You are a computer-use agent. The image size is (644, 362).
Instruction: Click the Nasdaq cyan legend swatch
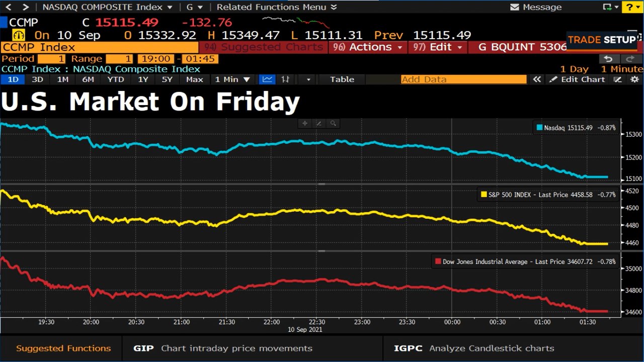[539, 128]
